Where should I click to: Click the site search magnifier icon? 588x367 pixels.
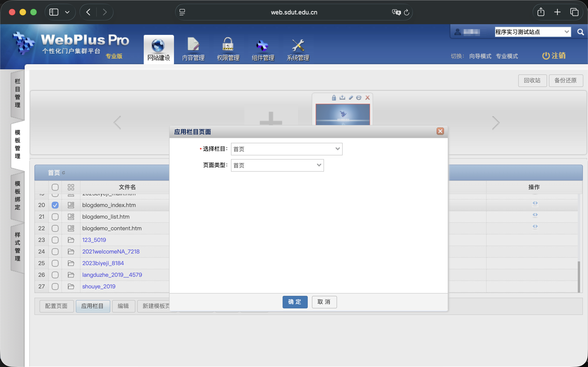(581, 32)
